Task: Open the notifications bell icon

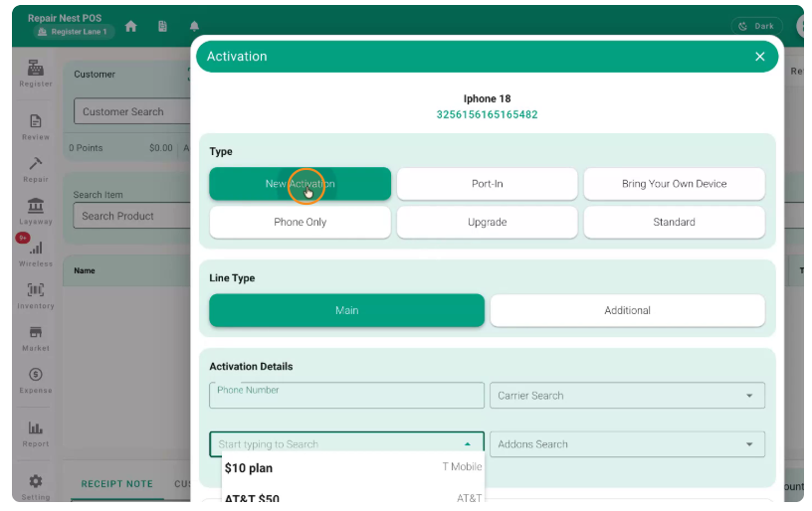Action: [x=194, y=27]
